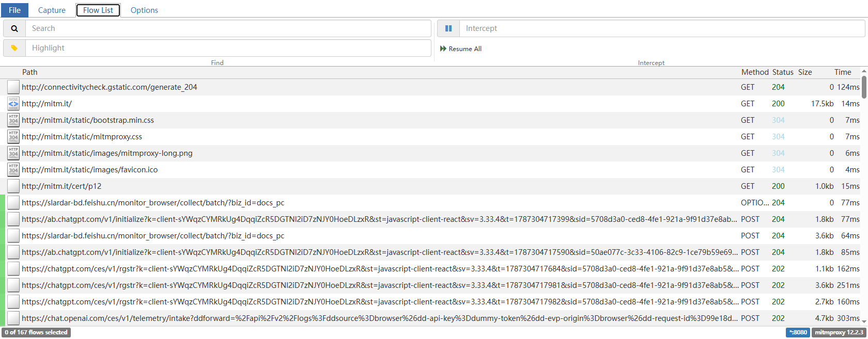Click the *:8080 port badge
Viewport: 868px width, 339px height.
pos(798,332)
